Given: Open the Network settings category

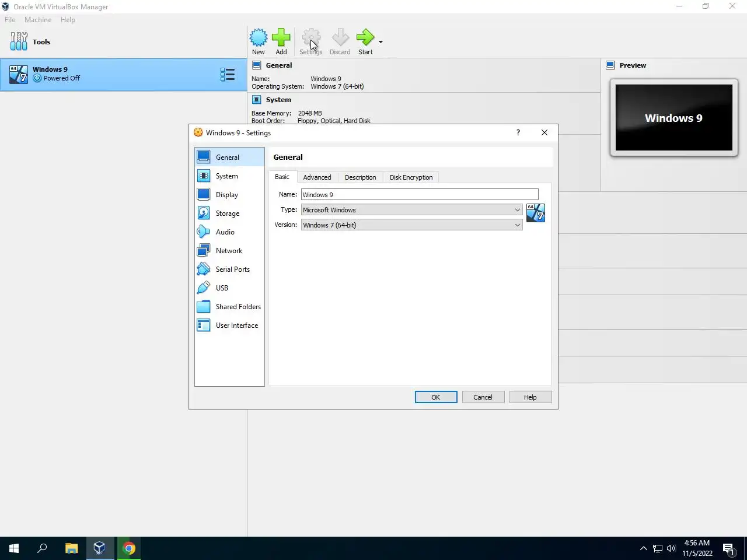Looking at the screenshot, I should [x=229, y=250].
